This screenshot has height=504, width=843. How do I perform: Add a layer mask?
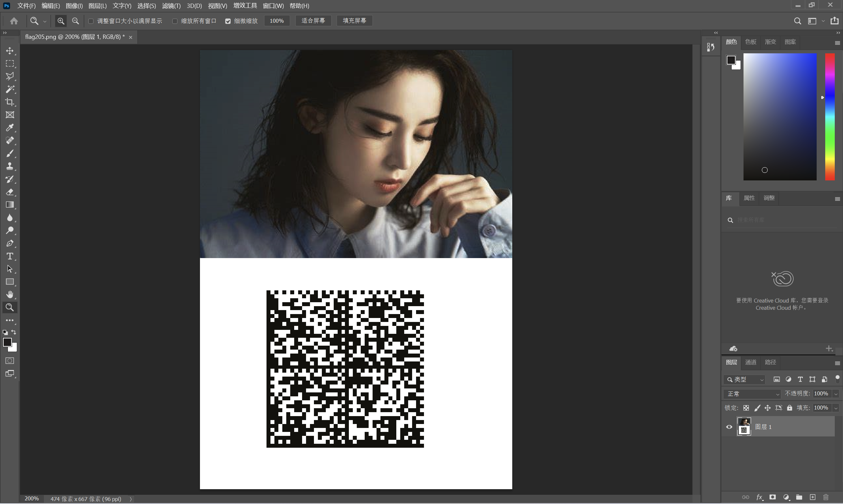click(773, 497)
